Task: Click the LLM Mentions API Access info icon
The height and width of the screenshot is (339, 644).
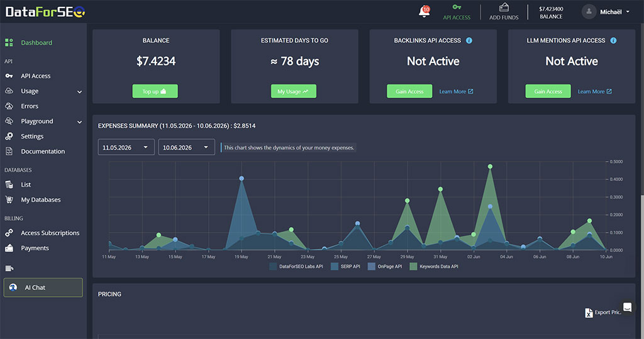Action: (x=613, y=40)
